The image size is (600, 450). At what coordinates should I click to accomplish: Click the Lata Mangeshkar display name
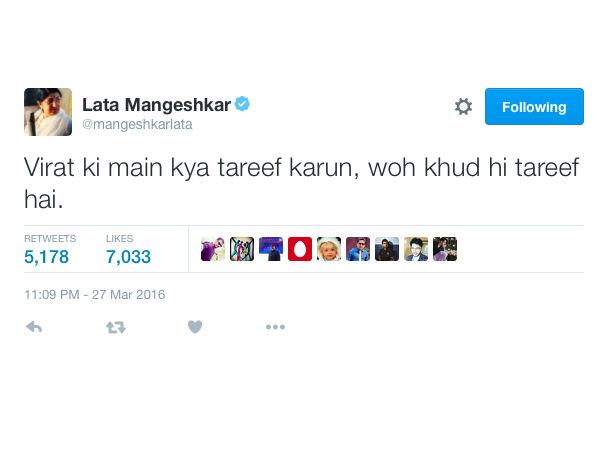point(157,104)
